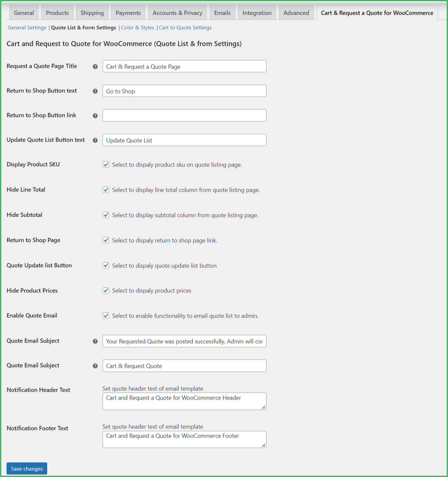Switch to the Products tab
The image size is (448, 477).
(x=57, y=13)
